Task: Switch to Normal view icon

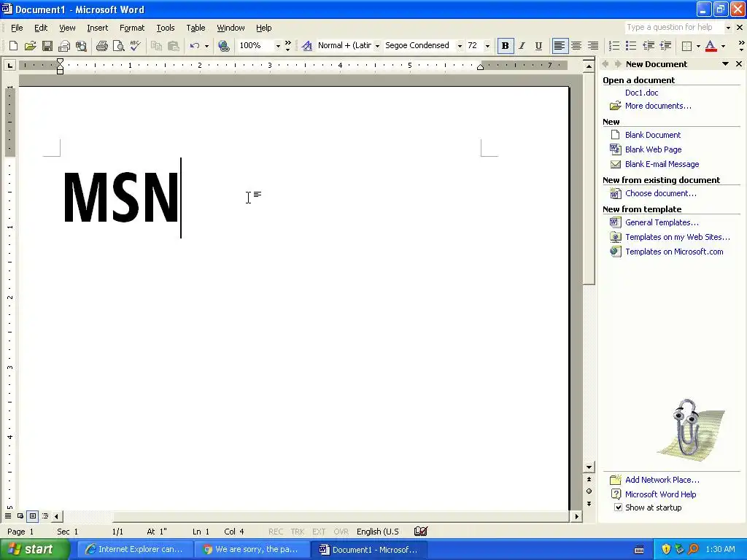Action: point(8,516)
